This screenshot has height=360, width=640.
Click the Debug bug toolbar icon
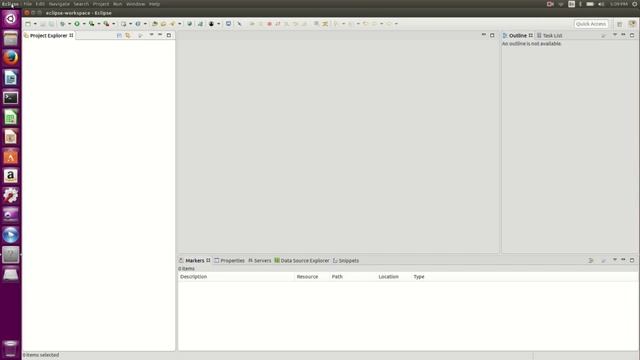[x=62, y=24]
